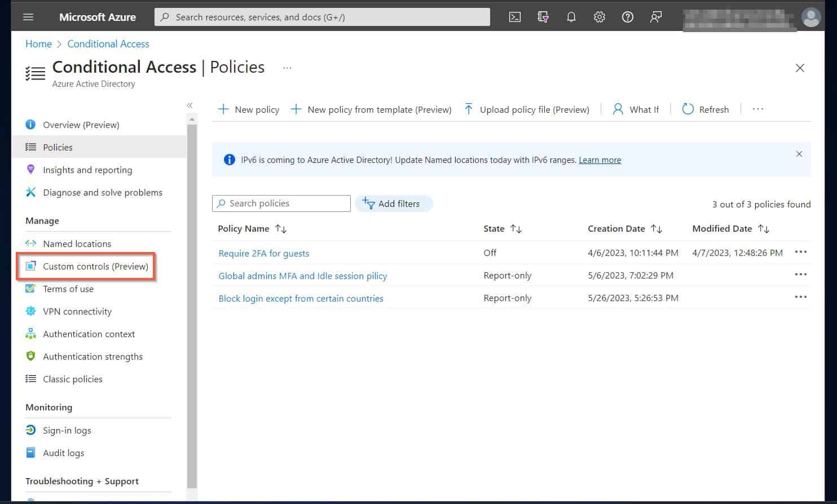Viewport: 837px width, 504px height.
Task: Open the Learn more link about IPv6
Action: (x=600, y=160)
